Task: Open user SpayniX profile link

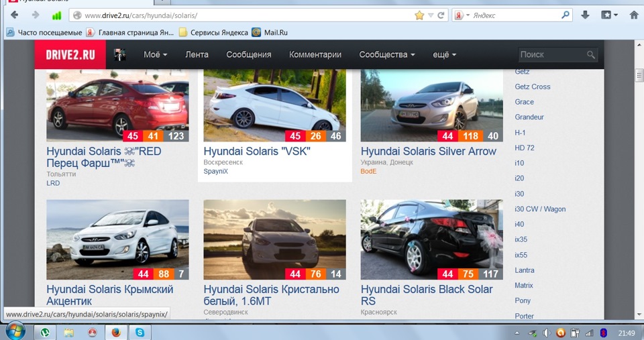Action: click(215, 171)
